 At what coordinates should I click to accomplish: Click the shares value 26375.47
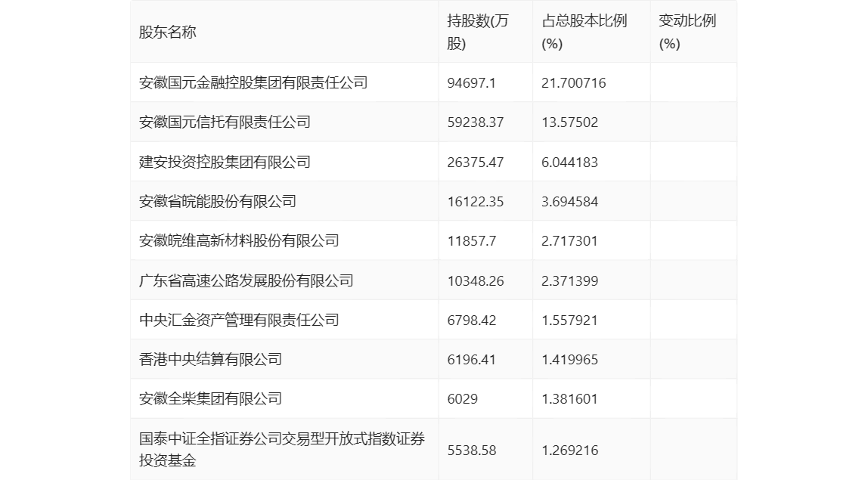coord(476,163)
